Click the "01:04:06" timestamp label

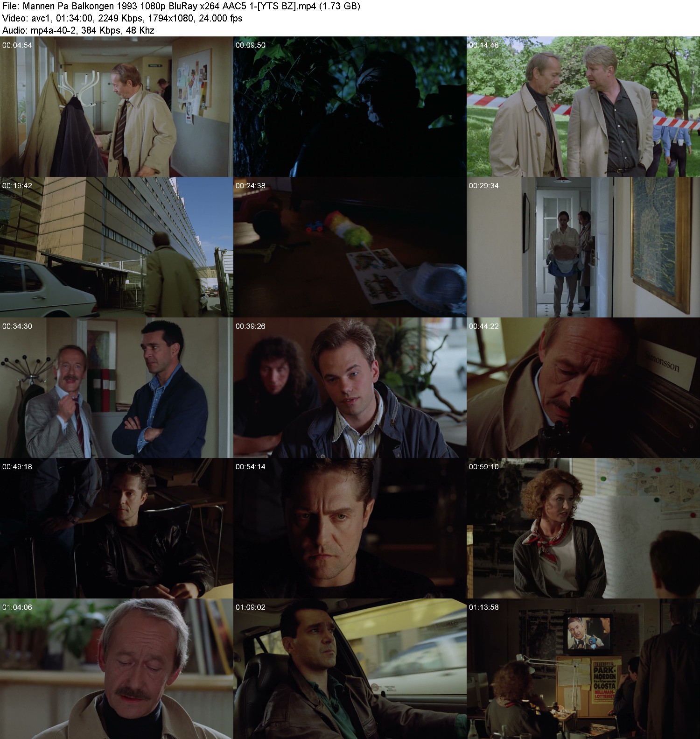point(17,607)
